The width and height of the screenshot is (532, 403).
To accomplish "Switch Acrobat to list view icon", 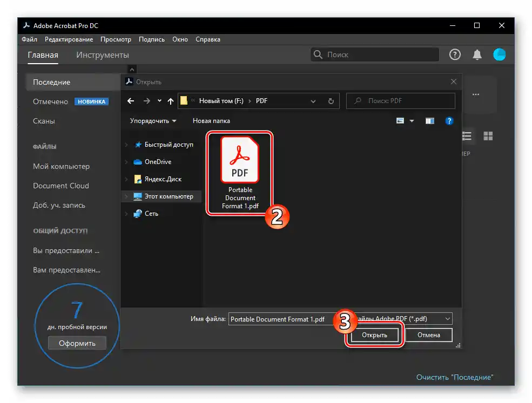I will click(x=467, y=136).
